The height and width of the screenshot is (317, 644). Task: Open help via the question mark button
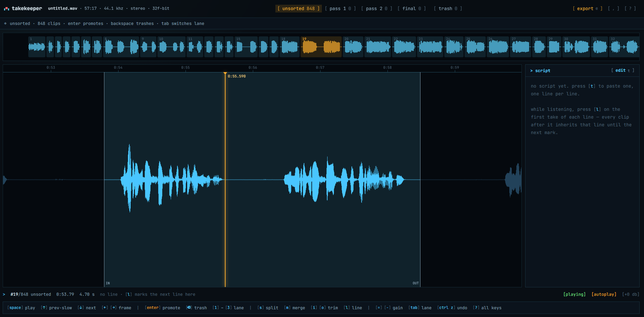[630, 8]
